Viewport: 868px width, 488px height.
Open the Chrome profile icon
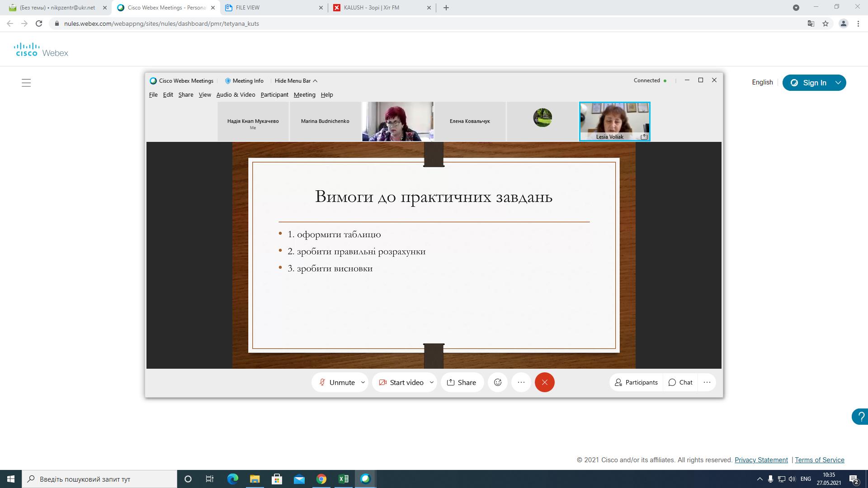(843, 23)
